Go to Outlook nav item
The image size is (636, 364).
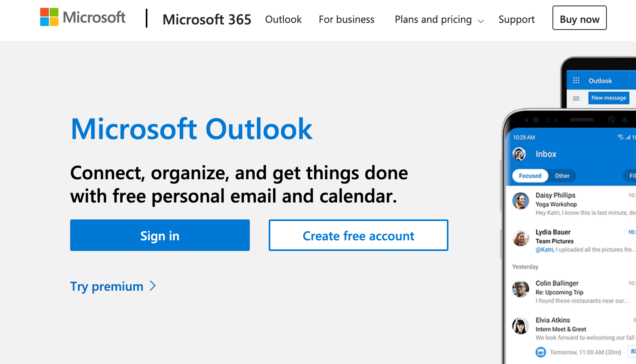pyautogui.click(x=283, y=19)
